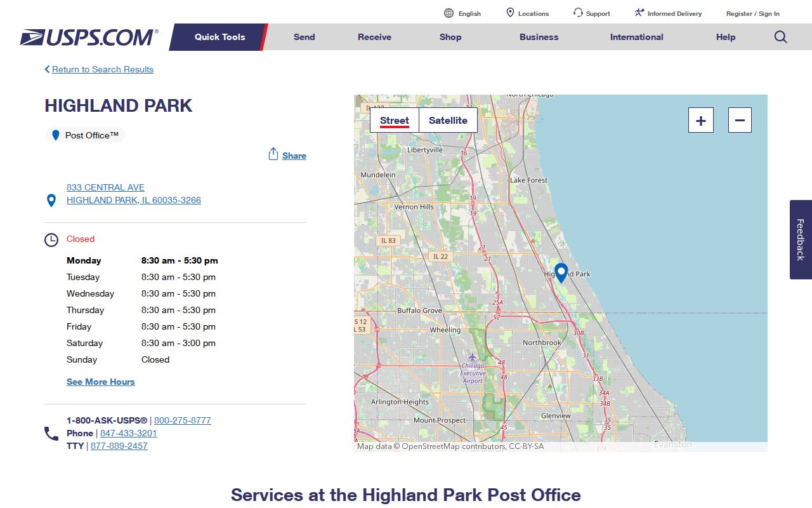Click the Wednesday hours row
Screen dimensions: 812x508
pos(141,293)
